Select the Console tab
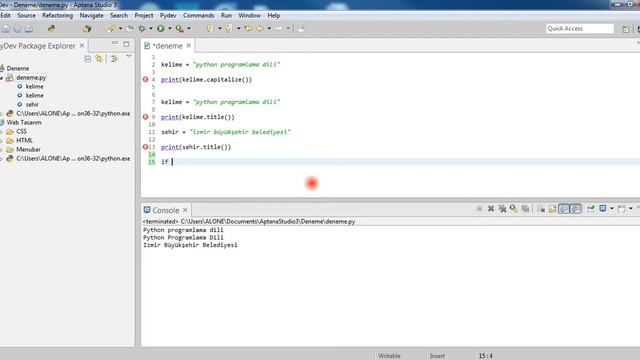The width and height of the screenshot is (640, 360). [166, 210]
